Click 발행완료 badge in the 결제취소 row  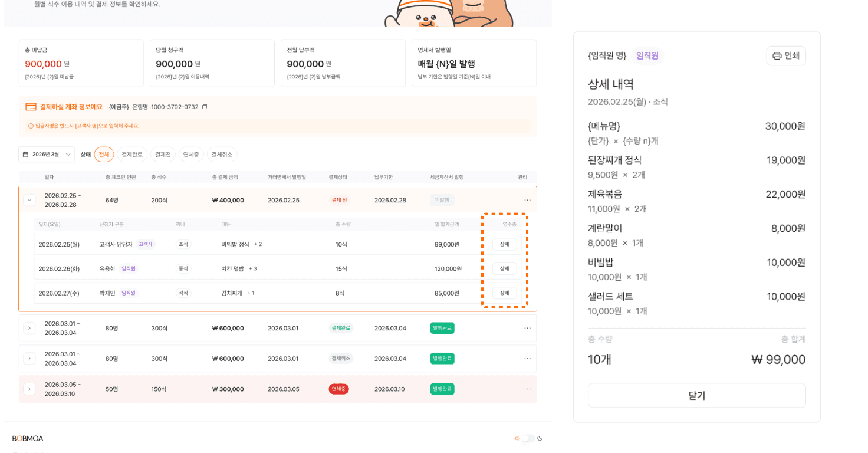coord(442,359)
